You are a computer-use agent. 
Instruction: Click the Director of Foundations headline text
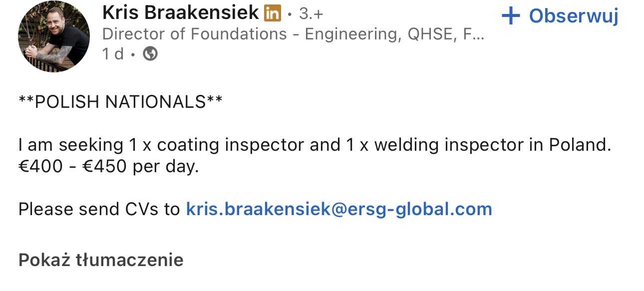pos(195,34)
